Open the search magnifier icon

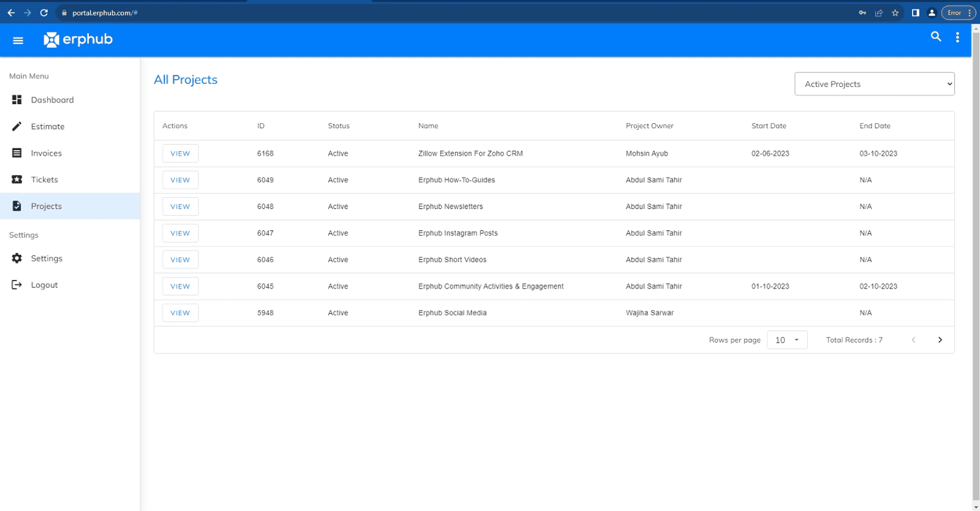[x=936, y=37]
